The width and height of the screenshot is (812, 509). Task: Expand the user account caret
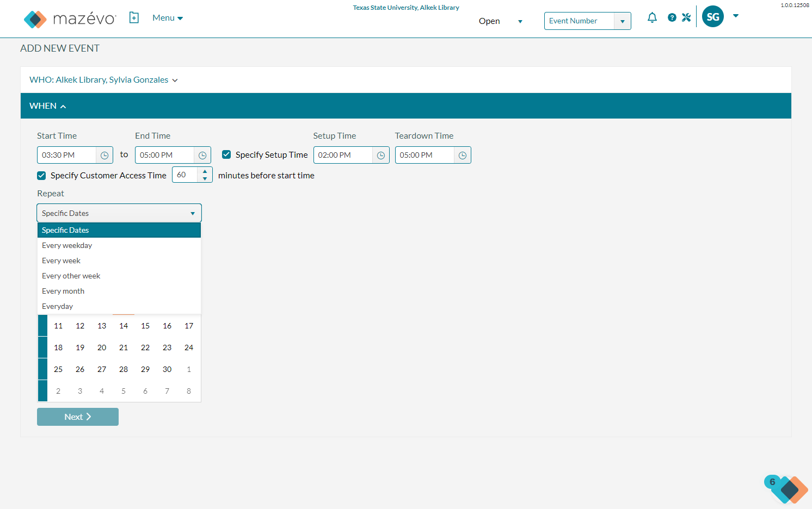click(736, 16)
